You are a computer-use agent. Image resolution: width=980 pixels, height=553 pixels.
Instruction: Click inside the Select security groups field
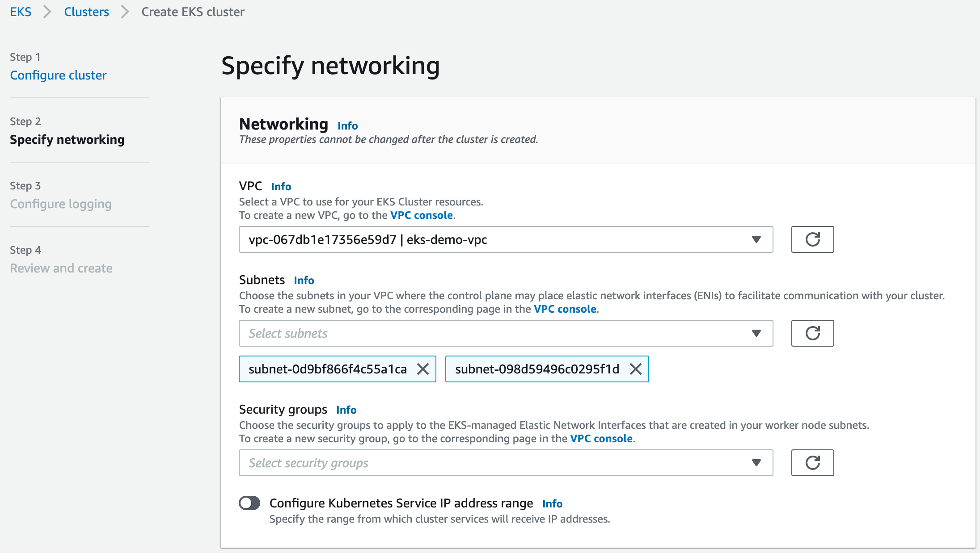447,463
